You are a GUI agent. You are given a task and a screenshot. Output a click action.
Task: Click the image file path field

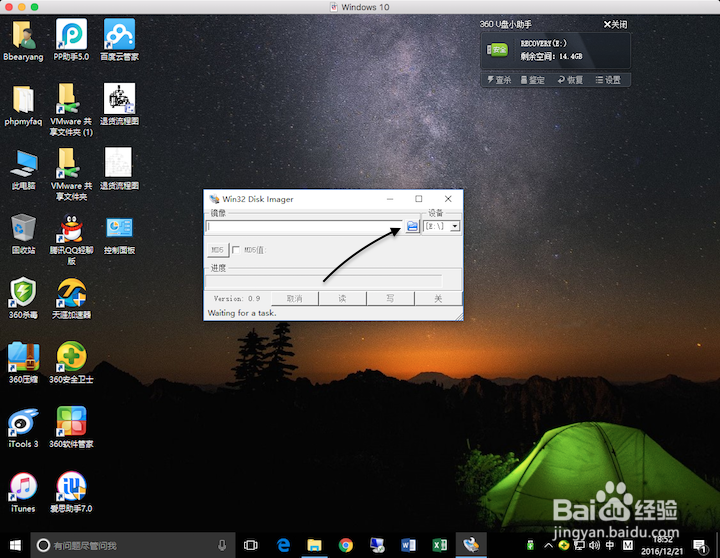coord(304,226)
